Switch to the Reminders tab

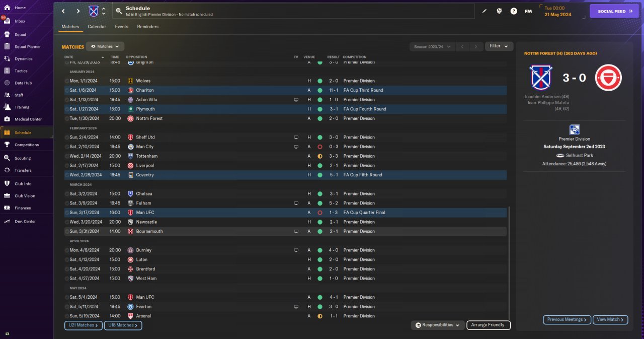(x=148, y=27)
